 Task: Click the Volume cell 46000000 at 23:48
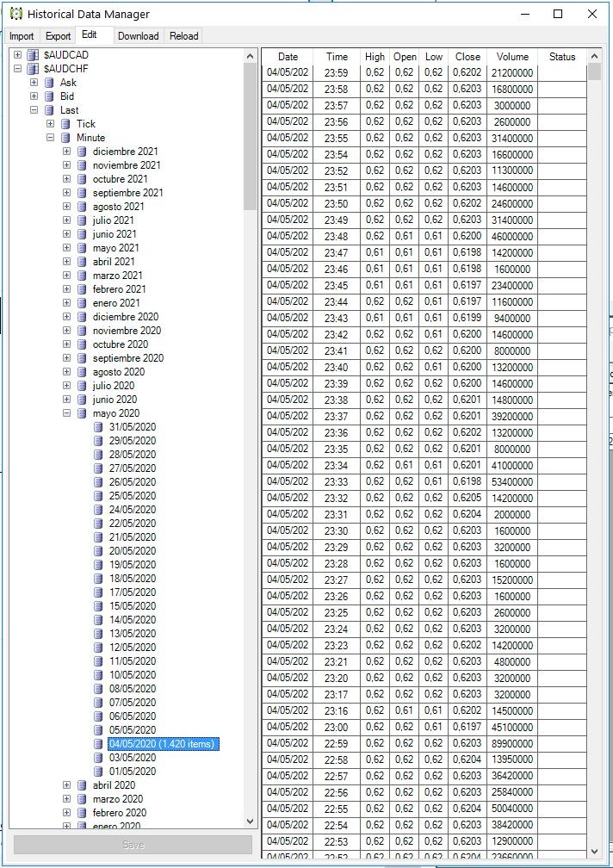(x=512, y=236)
